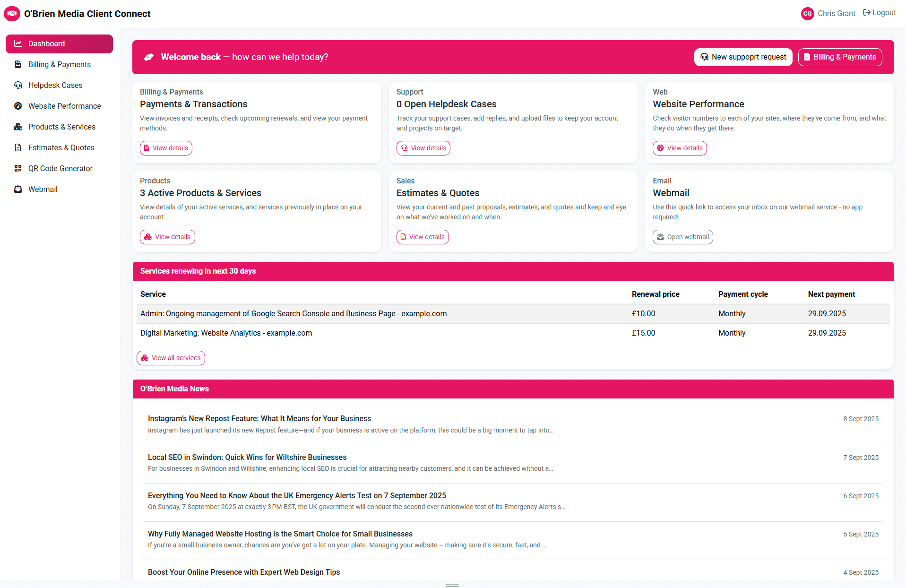Click the QR Code Generator sidebar icon
The width and height of the screenshot is (906, 588).
click(x=18, y=168)
